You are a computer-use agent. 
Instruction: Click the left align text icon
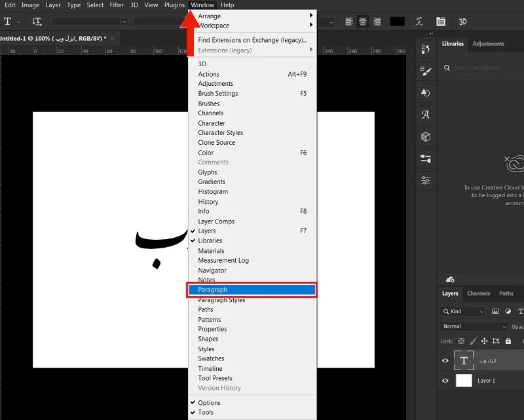click(x=349, y=22)
